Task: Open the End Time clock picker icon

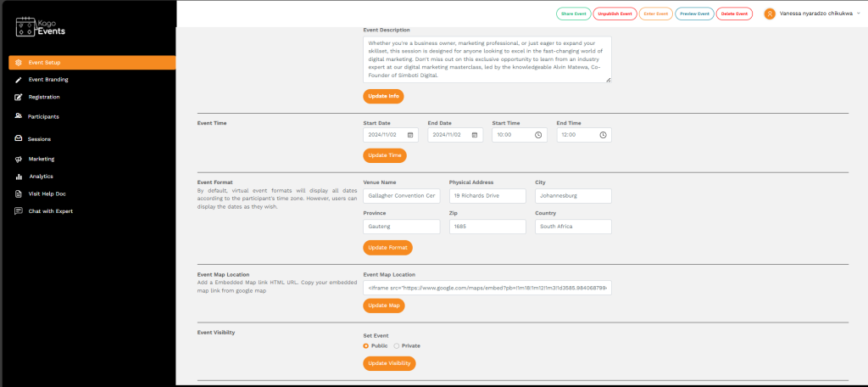Action: click(x=603, y=135)
